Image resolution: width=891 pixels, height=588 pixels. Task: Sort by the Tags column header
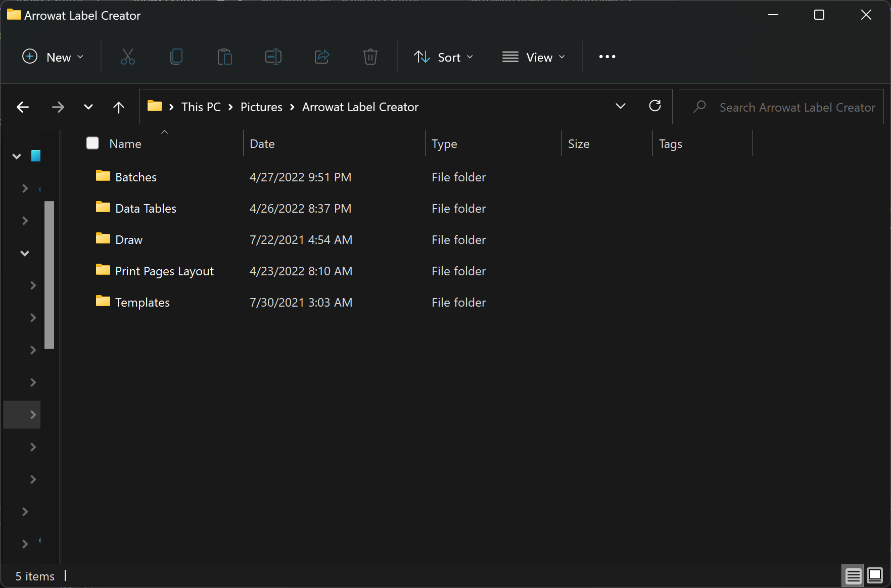click(x=671, y=144)
